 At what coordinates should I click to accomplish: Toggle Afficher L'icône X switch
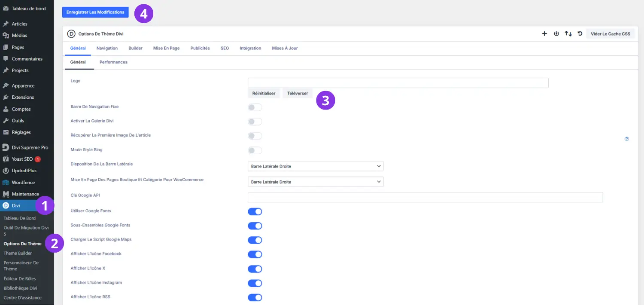coord(255,269)
